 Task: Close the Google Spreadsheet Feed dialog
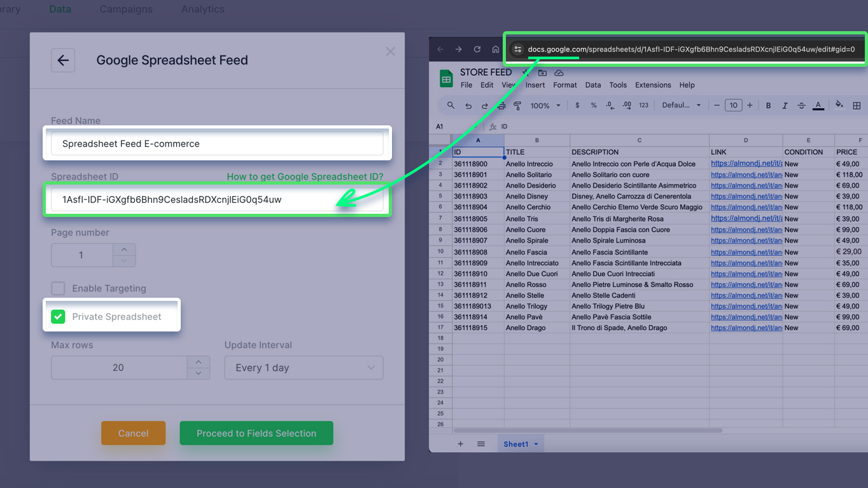point(390,52)
